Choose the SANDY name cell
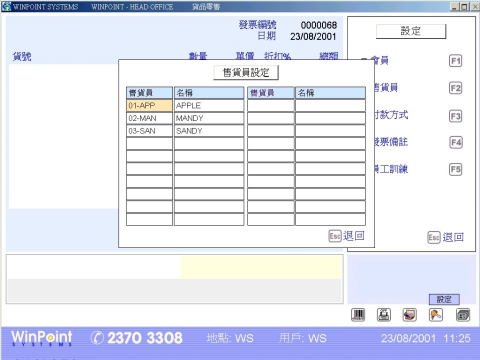The height and width of the screenshot is (360, 480). [x=209, y=131]
